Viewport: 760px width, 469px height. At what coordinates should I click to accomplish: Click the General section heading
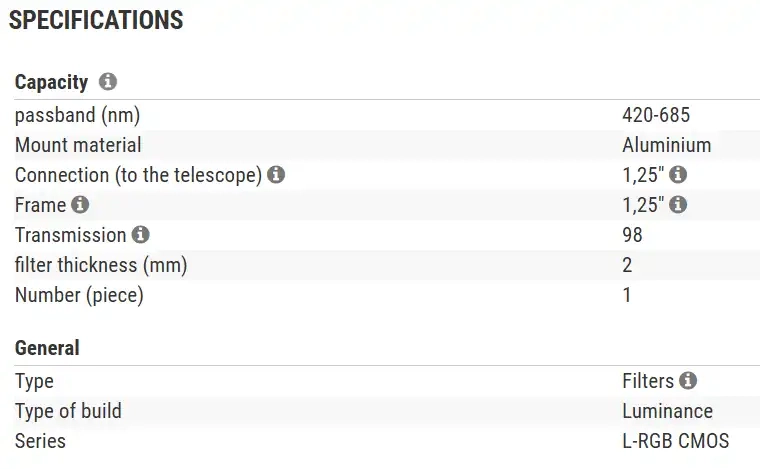[47, 348]
